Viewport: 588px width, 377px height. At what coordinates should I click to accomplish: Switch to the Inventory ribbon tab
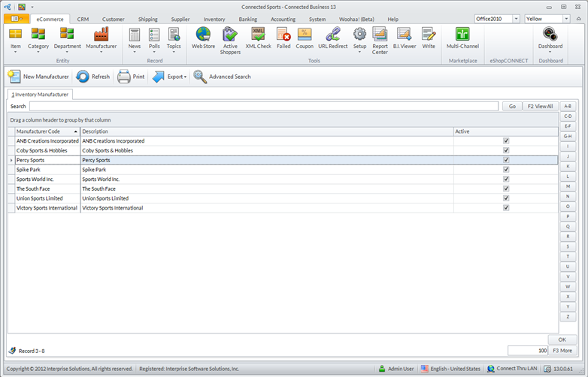(x=214, y=19)
